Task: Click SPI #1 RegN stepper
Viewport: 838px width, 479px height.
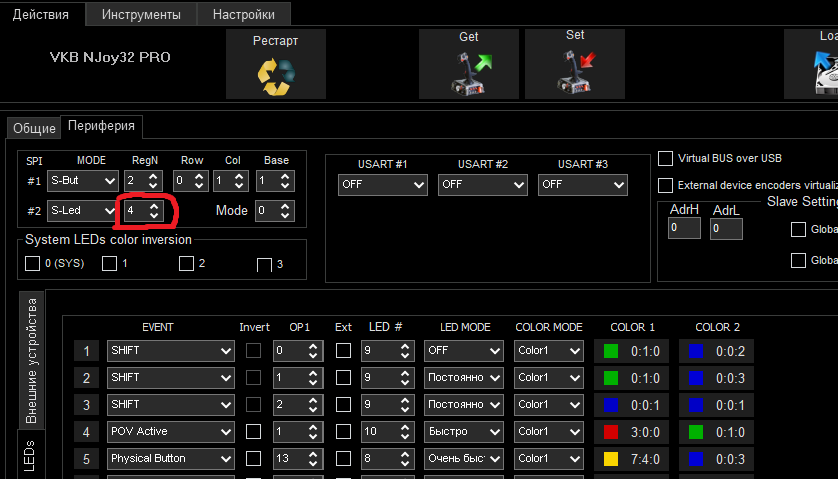Action: [143, 181]
